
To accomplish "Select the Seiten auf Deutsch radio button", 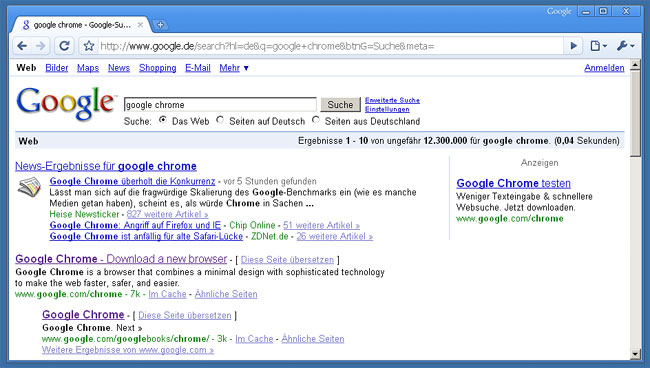I will [x=220, y=120].
